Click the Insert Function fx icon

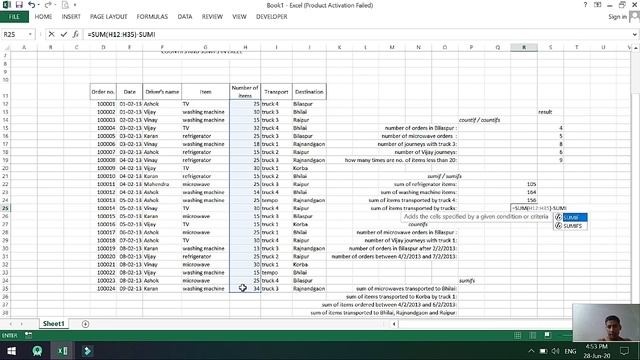pos(76,34)
